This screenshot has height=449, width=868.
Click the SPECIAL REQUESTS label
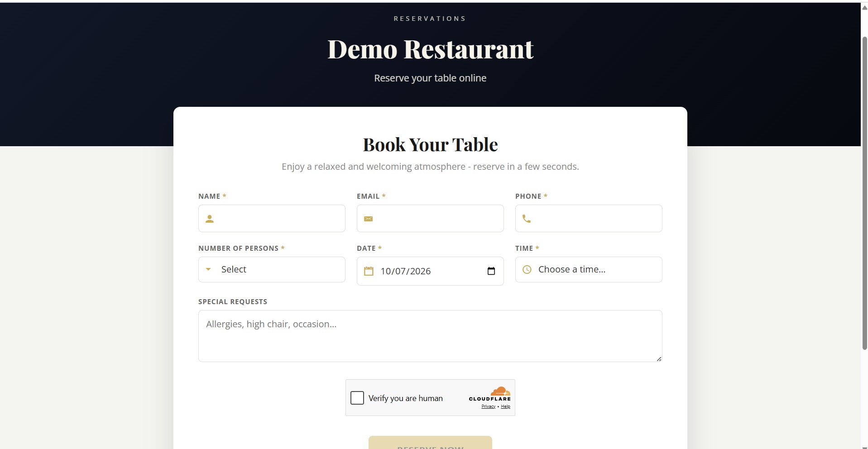coord(233,302)
